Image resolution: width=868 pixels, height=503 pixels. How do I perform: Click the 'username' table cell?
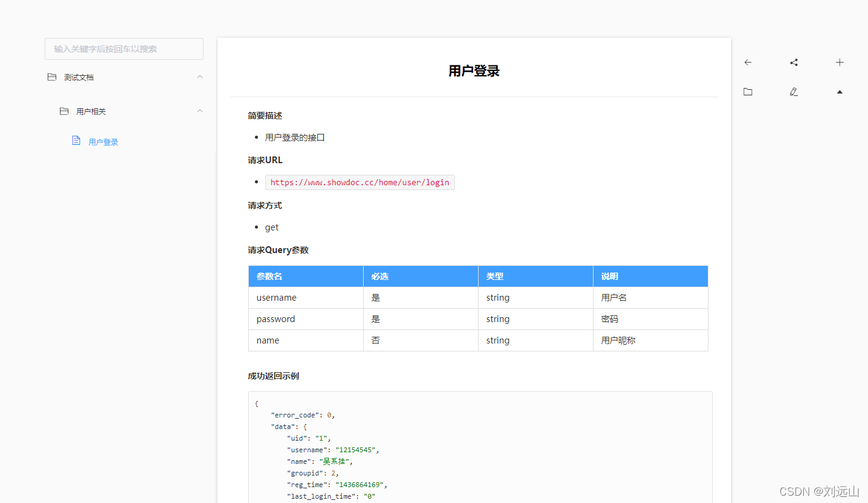[306, 298]
